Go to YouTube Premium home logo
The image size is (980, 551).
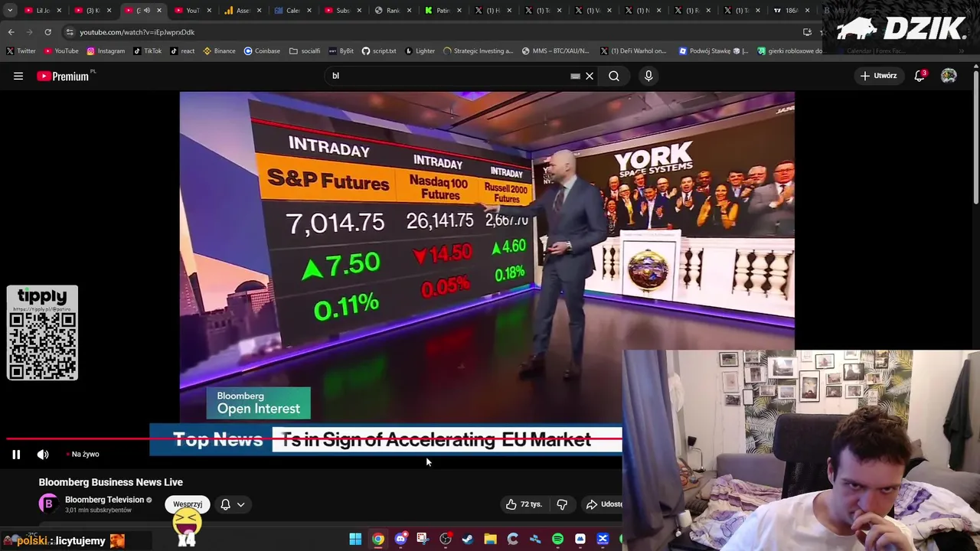64,76
